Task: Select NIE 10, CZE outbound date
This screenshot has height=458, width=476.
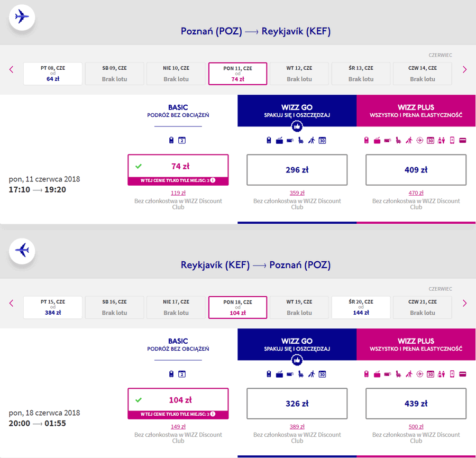Action: point(176,74)
